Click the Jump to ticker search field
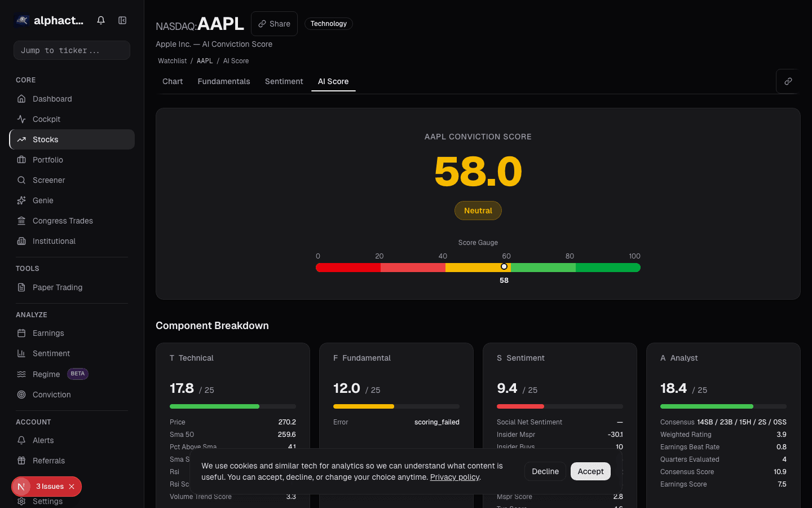This screenshot has width=812, height=508. coord(72,50)
